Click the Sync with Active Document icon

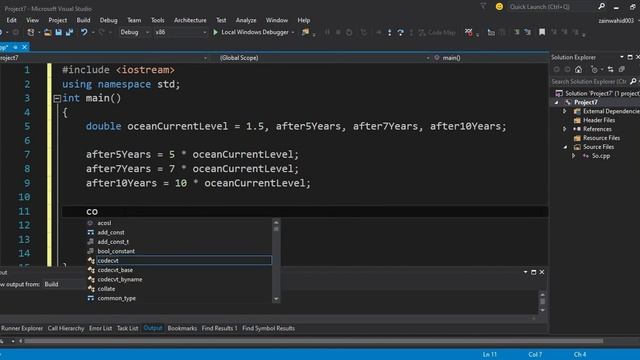pyautogui.click(x=610, y=70)
